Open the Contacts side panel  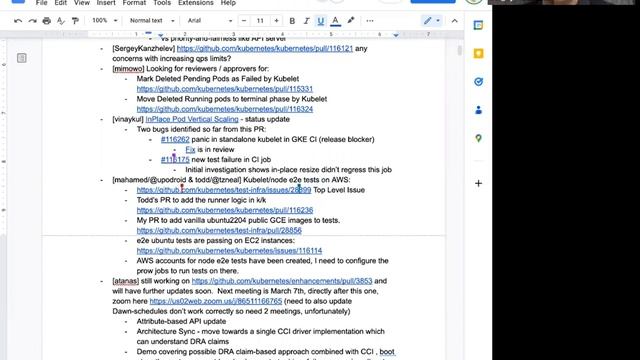pyautogui.click(x=478, y=110)
